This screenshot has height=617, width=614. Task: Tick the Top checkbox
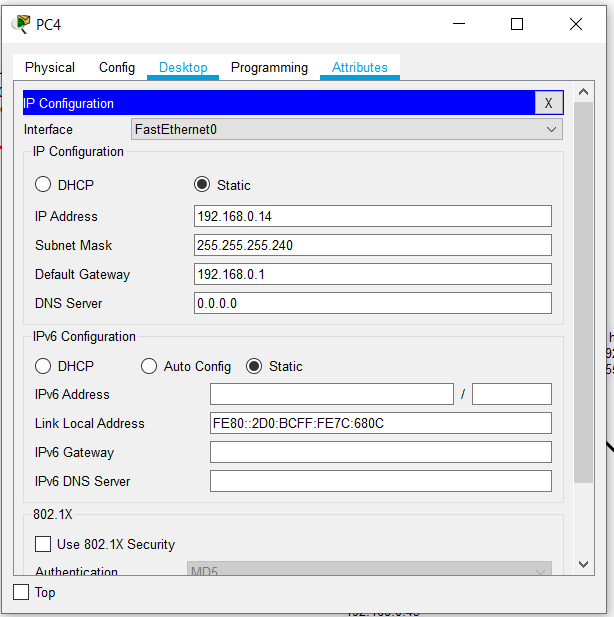pos(21,592)
